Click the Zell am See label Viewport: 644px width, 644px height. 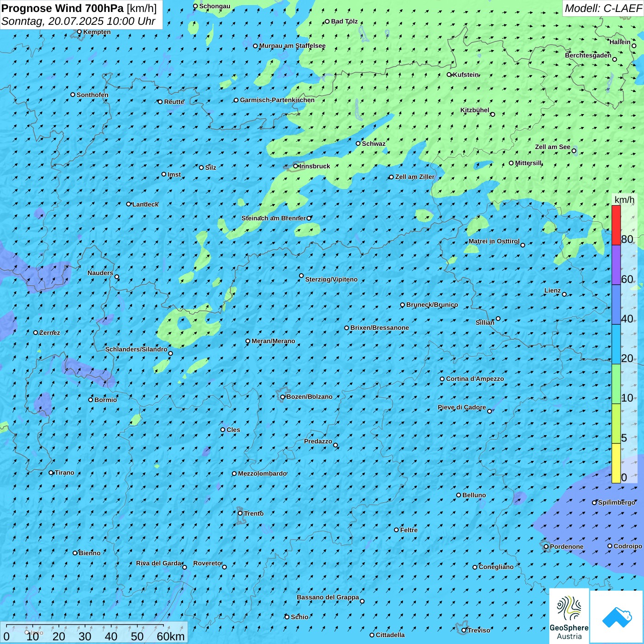(x=552, y=147)
